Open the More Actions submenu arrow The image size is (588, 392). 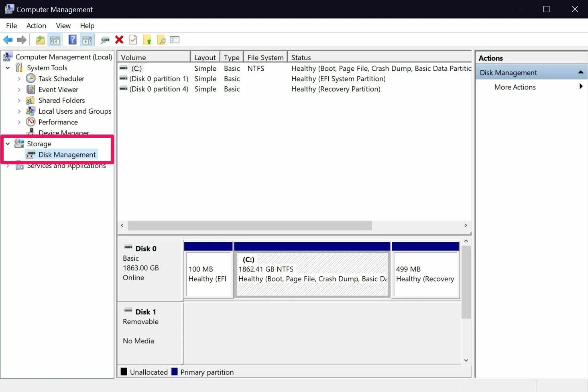tap(581, 86)
